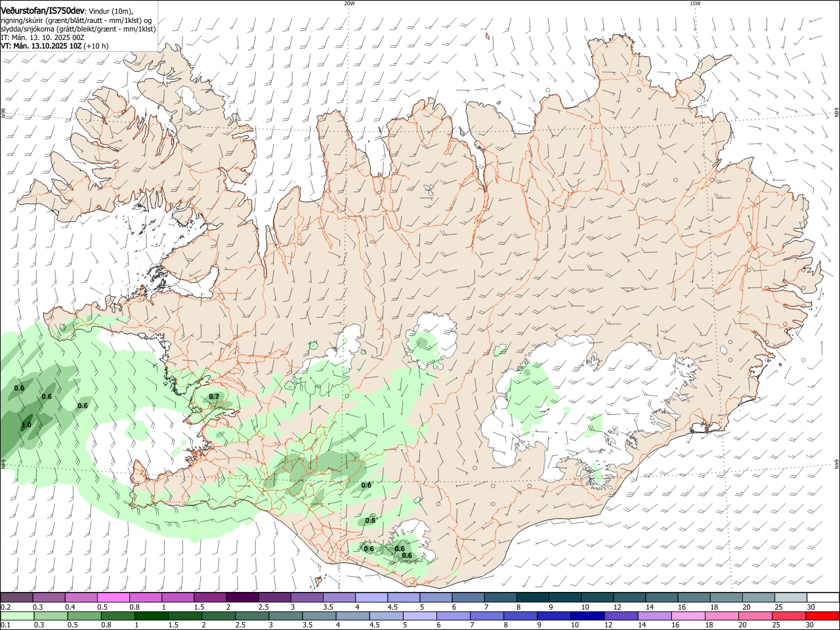Click the Veðurstofan/IS750dev title text
Image resolution: width=840 pixels, height=630 pixels.
[43, 11]
